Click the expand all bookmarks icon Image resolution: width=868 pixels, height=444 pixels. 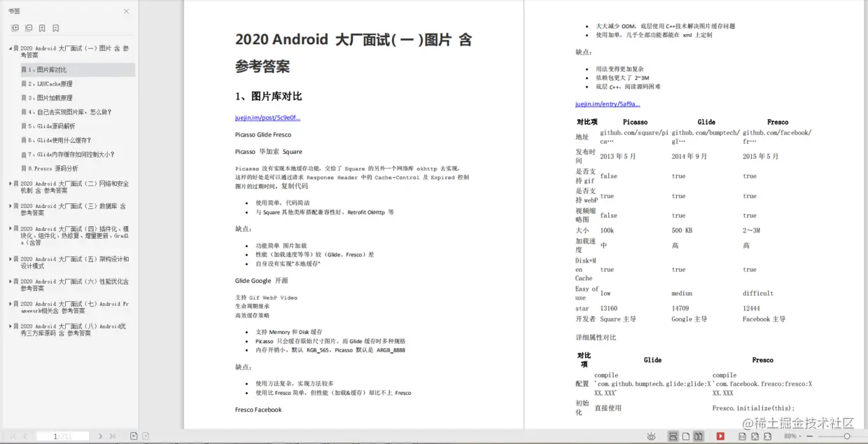click(15, 28)
